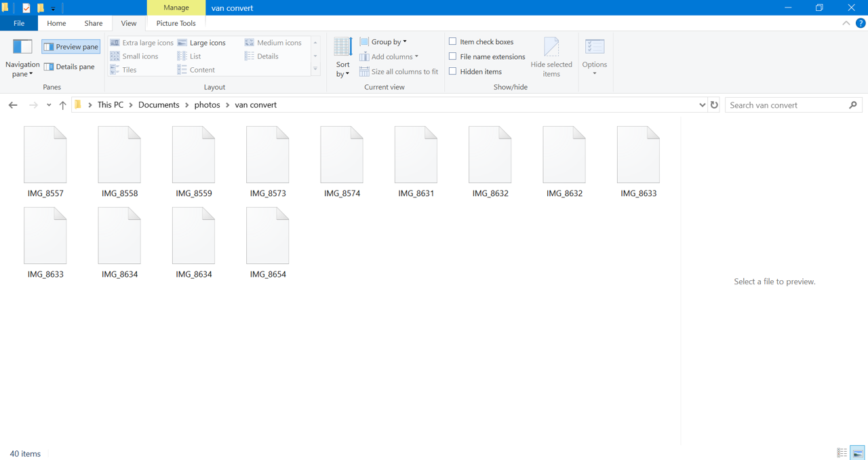
Task: Expand the Group by dropdown
Action: 384,41
